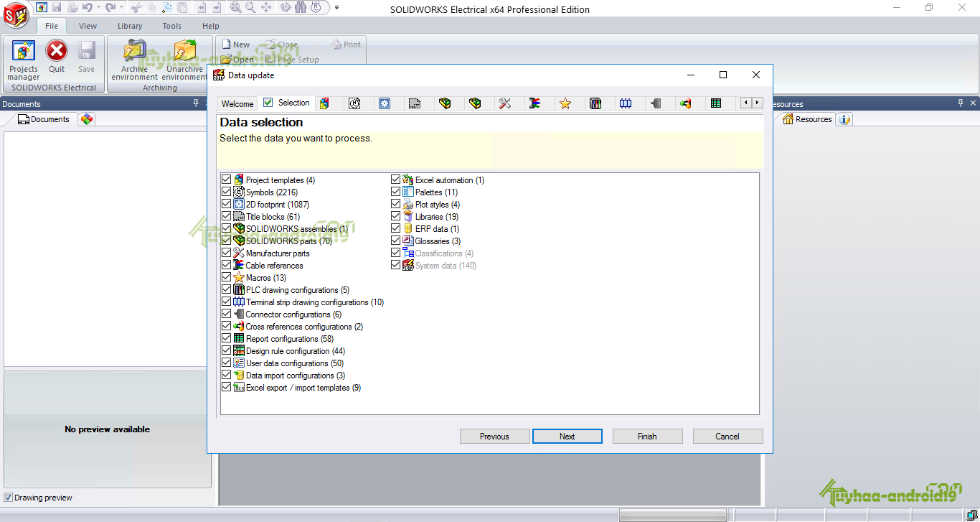The image size is (980, 522).
Task: Uncheck the Title blocks (61) checkbox
Action: [x=227, y=216]
